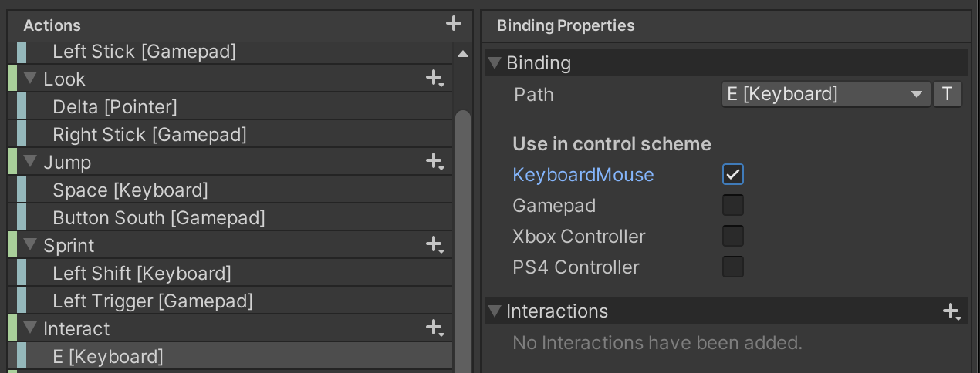
Task: Collapse the Binding section foldout
Action: click(495, 63)
